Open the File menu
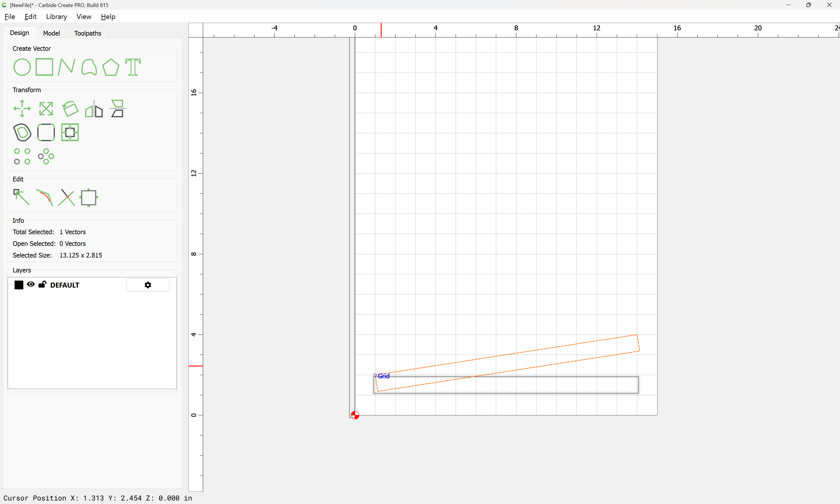This screenshot has width=840, height=504. (10, 17)
